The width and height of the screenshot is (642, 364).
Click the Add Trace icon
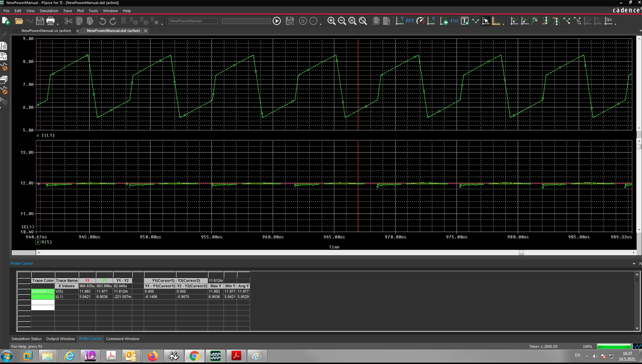[x=444, y=21]
